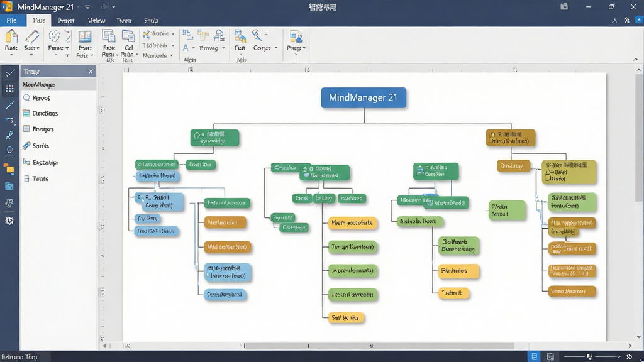Open the gear settings icon in left sidebar
Viewport: 644px width, 362px height.
click(9, 221)
